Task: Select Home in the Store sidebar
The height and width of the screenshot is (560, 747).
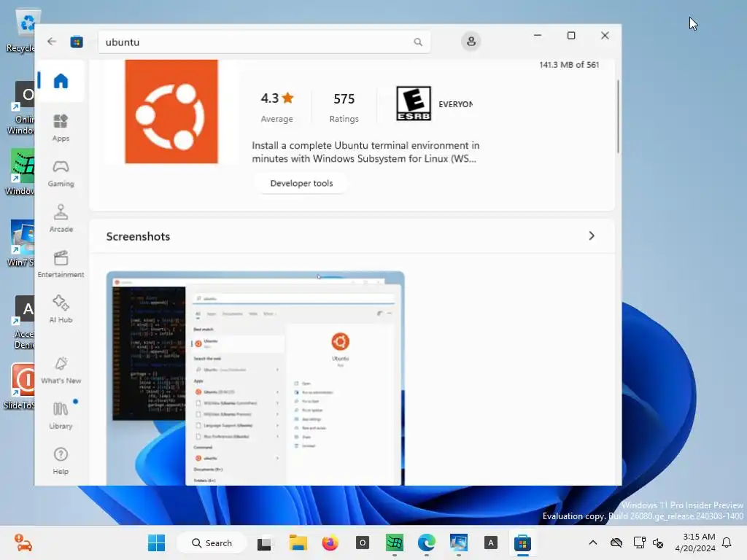Action: pos(61,81)
